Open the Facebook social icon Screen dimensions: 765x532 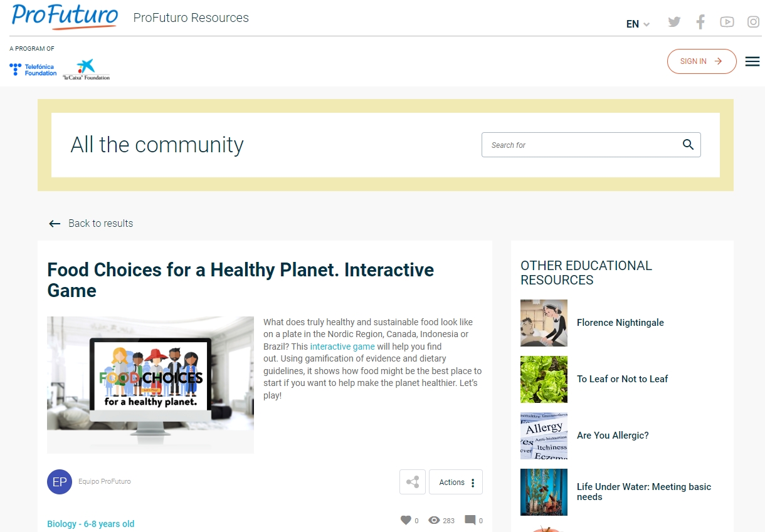[700, 22]
